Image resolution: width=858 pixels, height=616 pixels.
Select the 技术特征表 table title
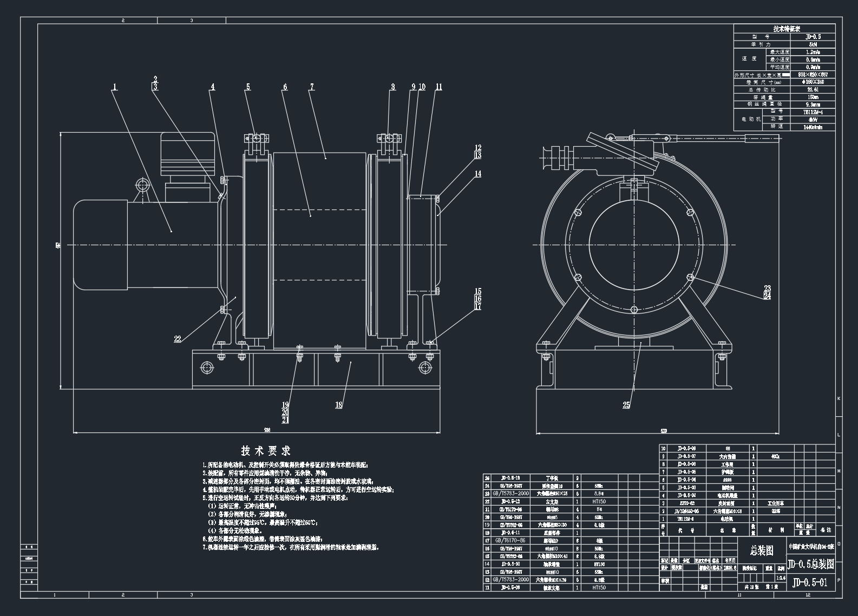[x=787, y=29]
